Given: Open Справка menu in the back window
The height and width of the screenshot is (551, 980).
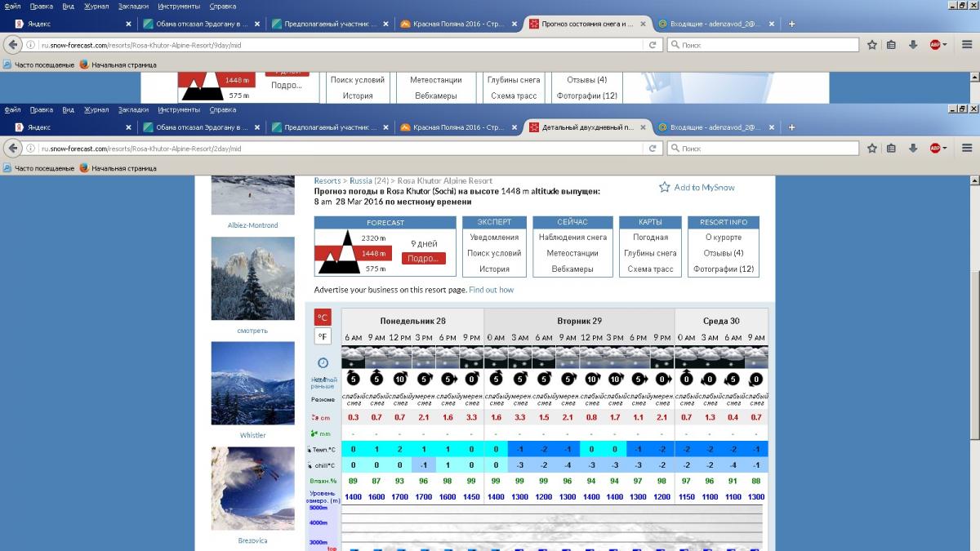Looking at the screenshot, I should coord(223,6).
